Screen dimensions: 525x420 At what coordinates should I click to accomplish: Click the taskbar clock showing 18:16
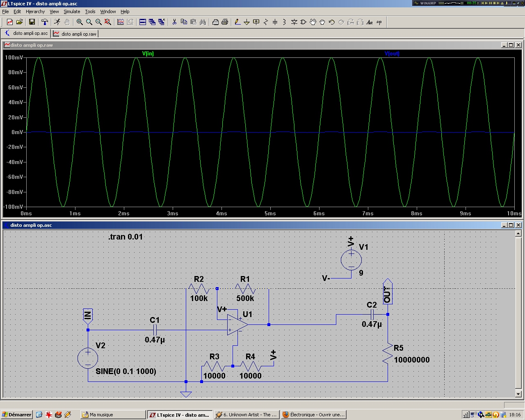click(x=515, y=415)
